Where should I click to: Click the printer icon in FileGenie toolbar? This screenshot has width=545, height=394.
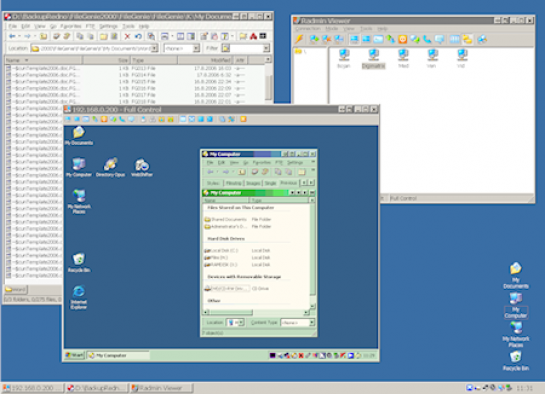coord(164,36)
